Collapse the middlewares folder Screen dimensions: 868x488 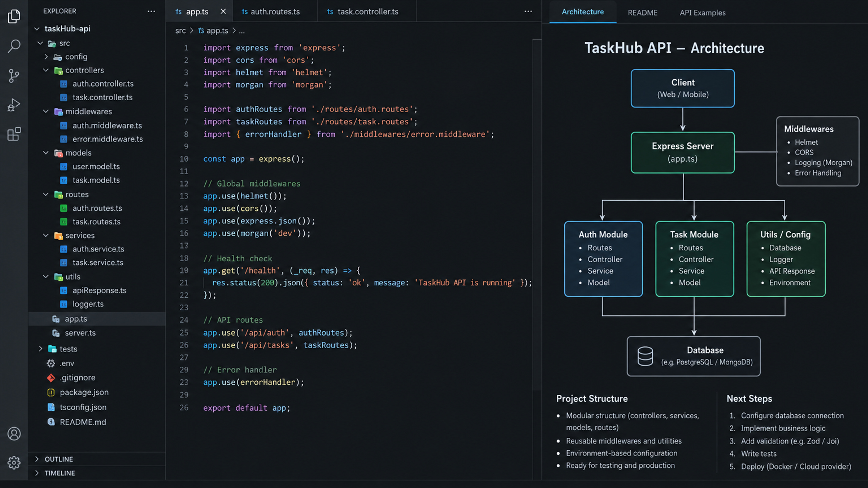[46, 111]
